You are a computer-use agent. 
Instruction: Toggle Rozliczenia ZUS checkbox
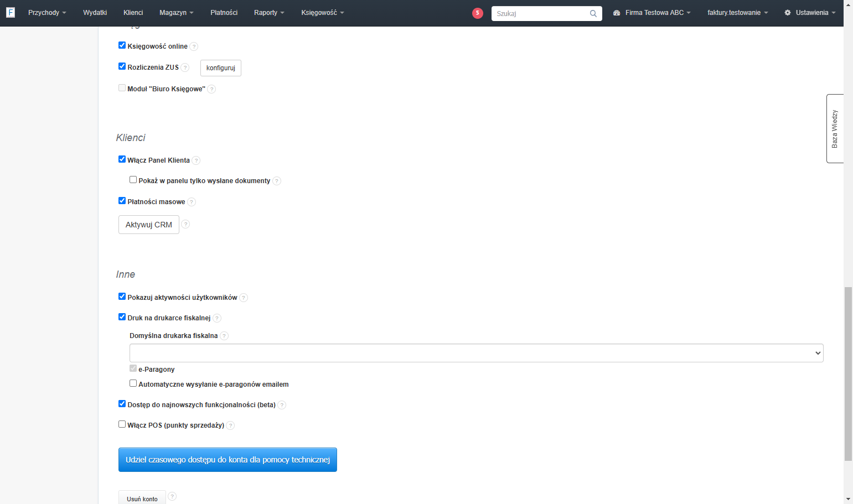point(122,66)
